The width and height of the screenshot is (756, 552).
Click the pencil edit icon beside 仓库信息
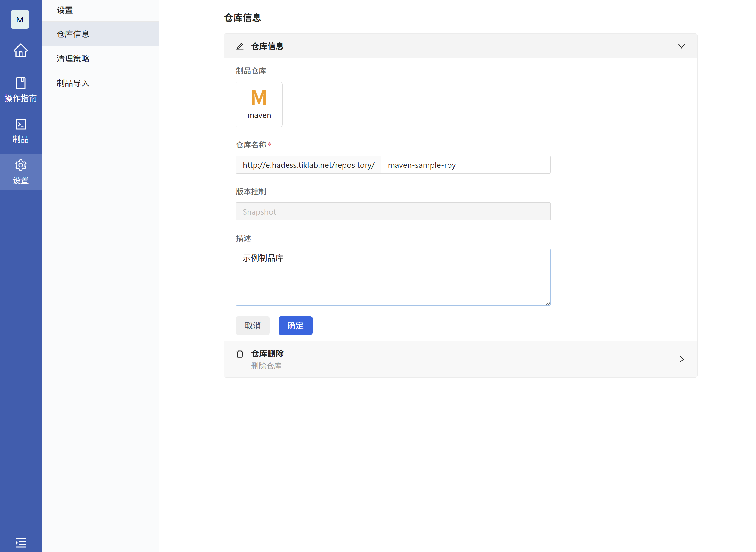[240, 46]
